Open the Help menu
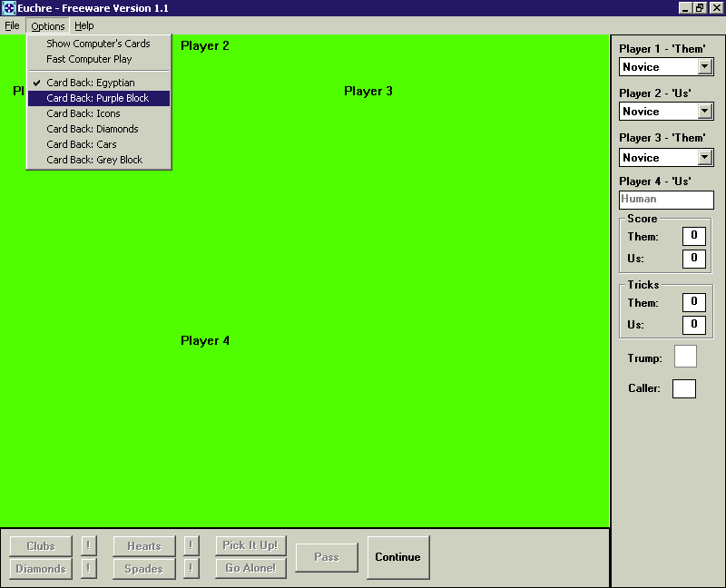 click(x=83, y=25)
